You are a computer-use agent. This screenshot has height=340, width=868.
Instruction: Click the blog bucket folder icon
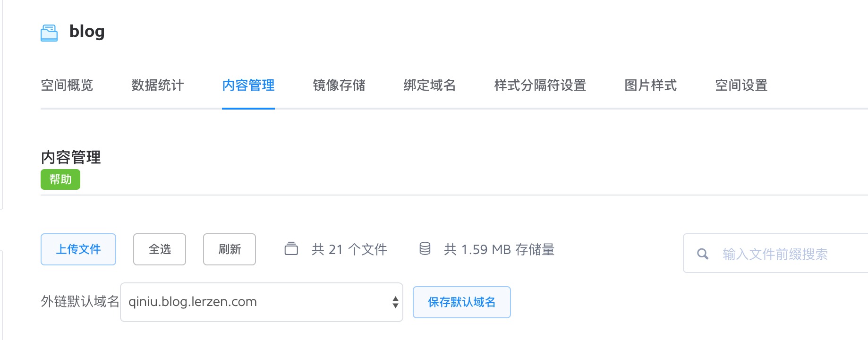point(49,33)
